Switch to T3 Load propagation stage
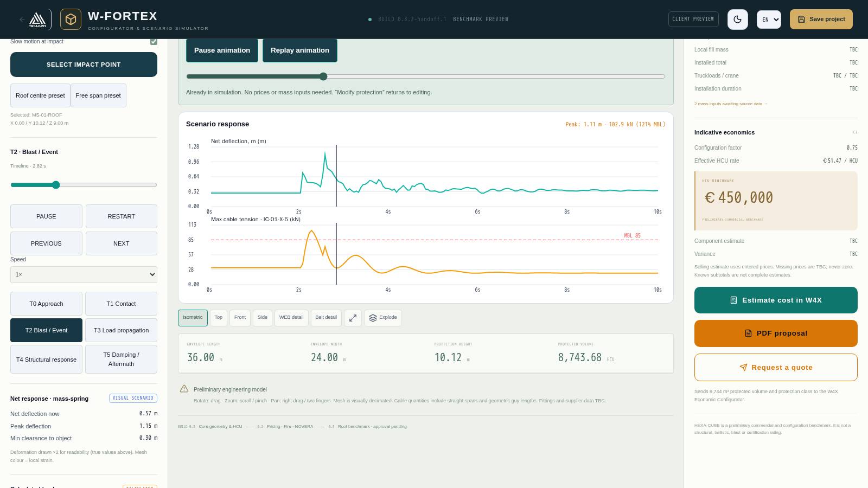Viewport: 868px width, 488px height. tap(121, 330)
